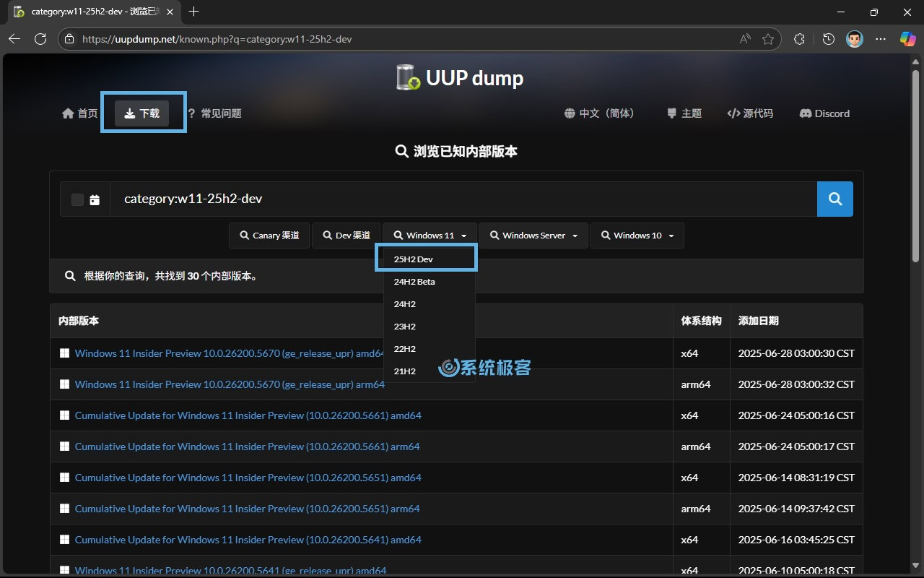The width and height of the screenshot is (924, 578).
Task: Open the 下载 downloads page
Action: click(x=142, y=113)
